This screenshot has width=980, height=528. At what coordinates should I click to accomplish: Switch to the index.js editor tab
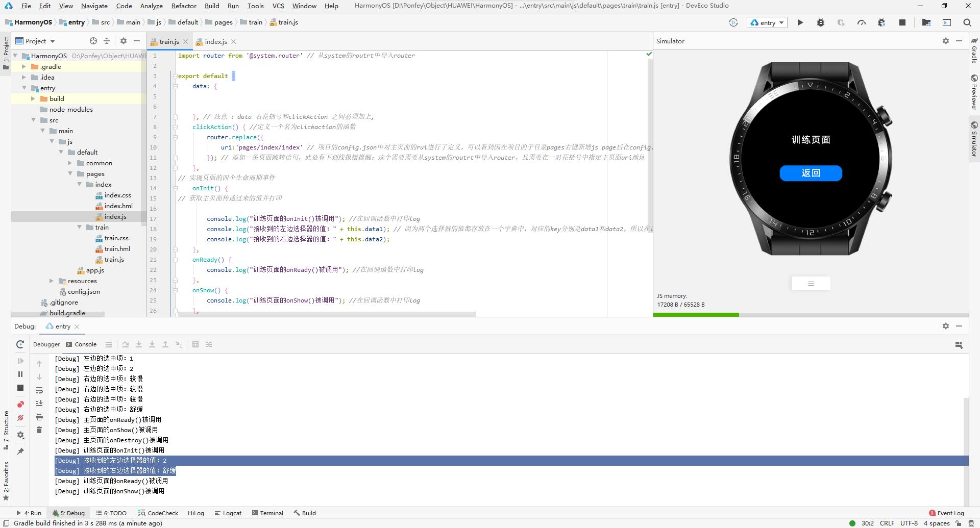215,41
